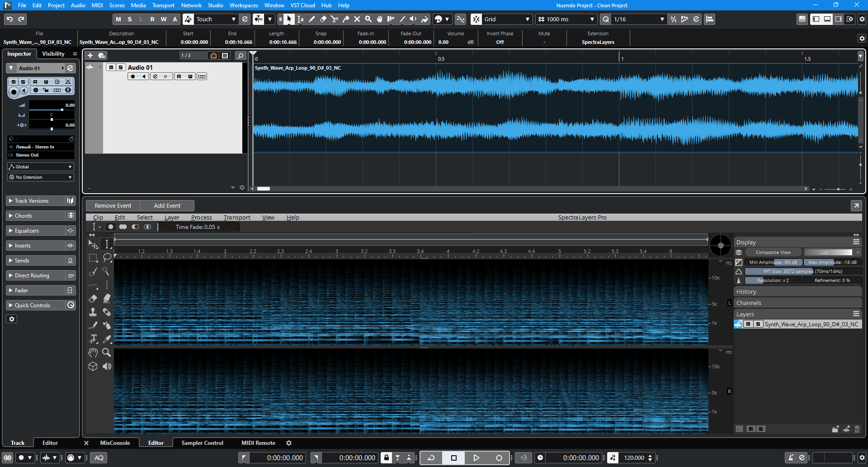This screenshot has height=467, width=868.
Task: Expand the Equalizers inspector section
Action: (x=36, y=231)
